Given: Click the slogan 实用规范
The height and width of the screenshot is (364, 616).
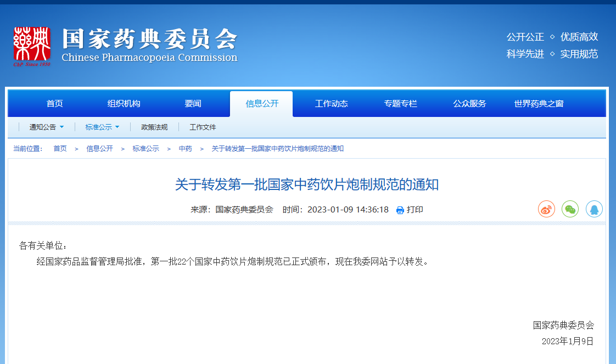Looking at the screenshot, I should click(579, 54).
